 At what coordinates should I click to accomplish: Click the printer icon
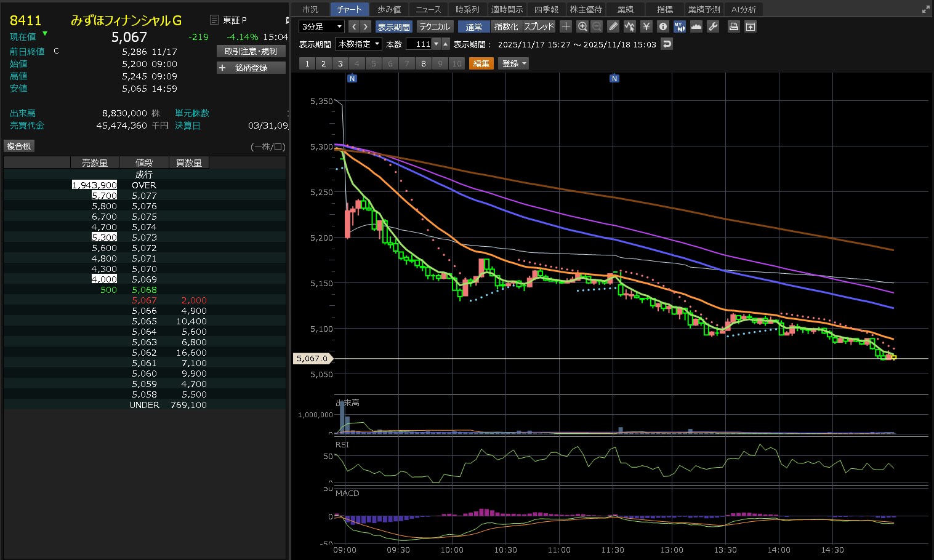pos(733,26)
